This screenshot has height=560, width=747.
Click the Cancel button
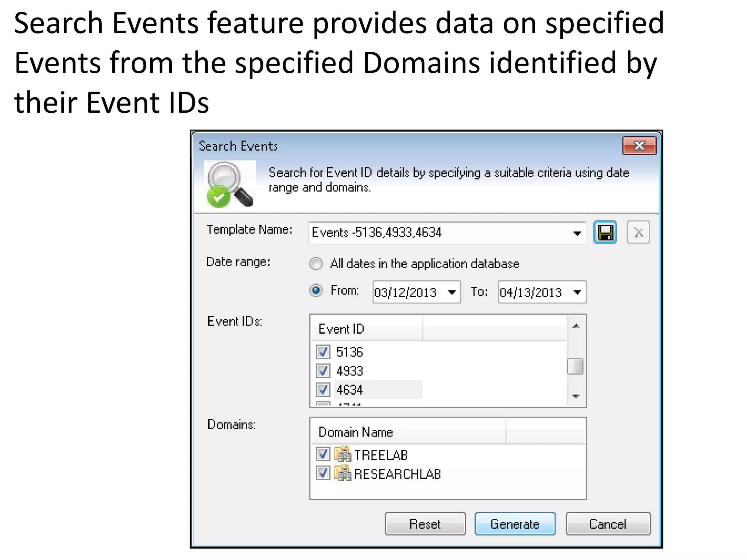coord(608,524)
